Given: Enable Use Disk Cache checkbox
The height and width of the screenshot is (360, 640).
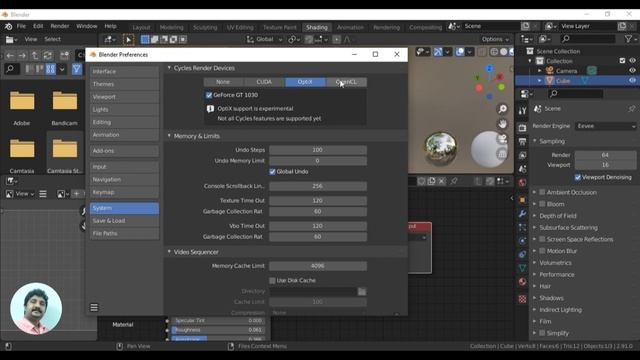Looking at the screenshot, I should pos(272,280).
